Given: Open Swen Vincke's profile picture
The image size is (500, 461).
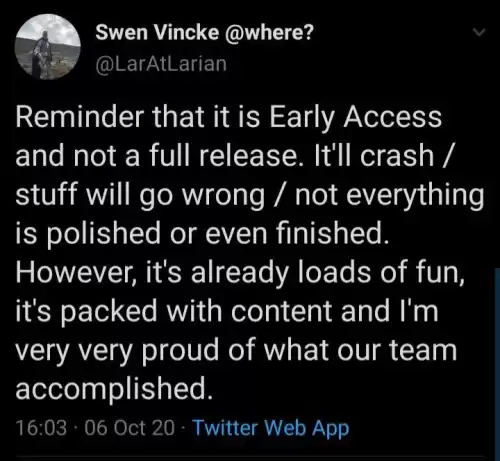Looking at the screenshot, I should (48, 47).
